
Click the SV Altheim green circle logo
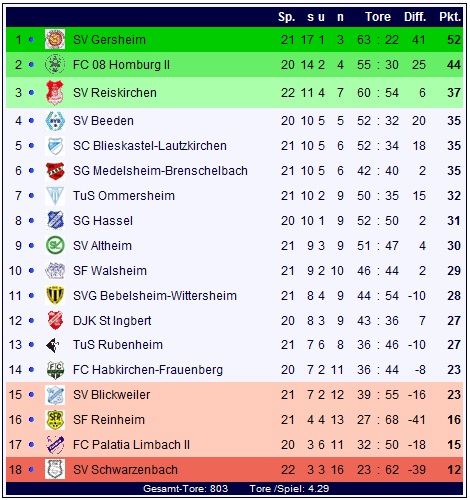(x=55, y=245)
